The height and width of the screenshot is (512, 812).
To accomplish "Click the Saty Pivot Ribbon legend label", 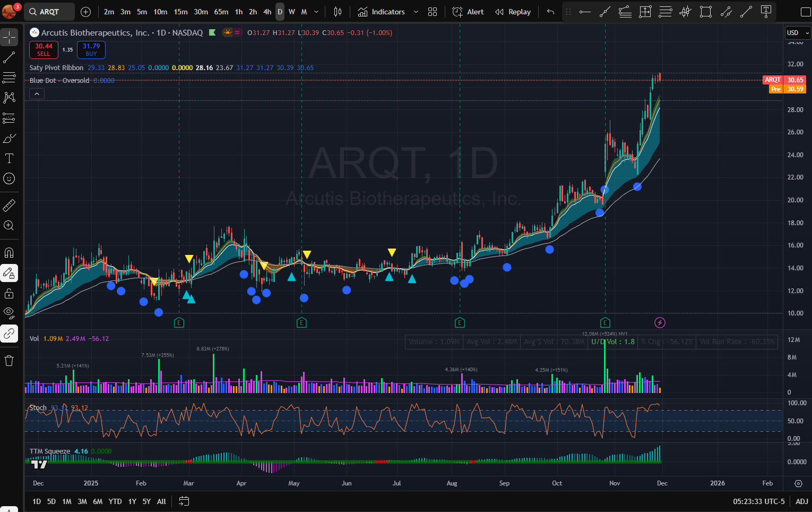I will (56, 67).
